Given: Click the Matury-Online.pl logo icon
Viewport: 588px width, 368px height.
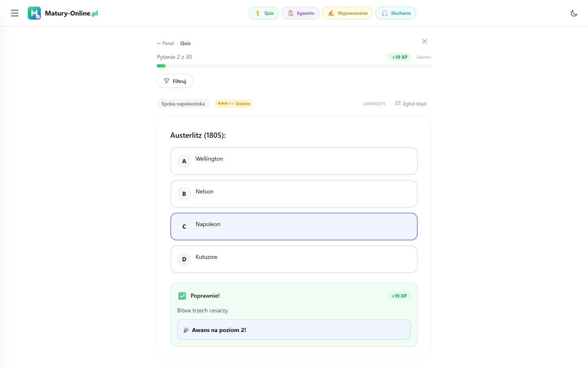Looking at the screenshot, I should [34, 13].
